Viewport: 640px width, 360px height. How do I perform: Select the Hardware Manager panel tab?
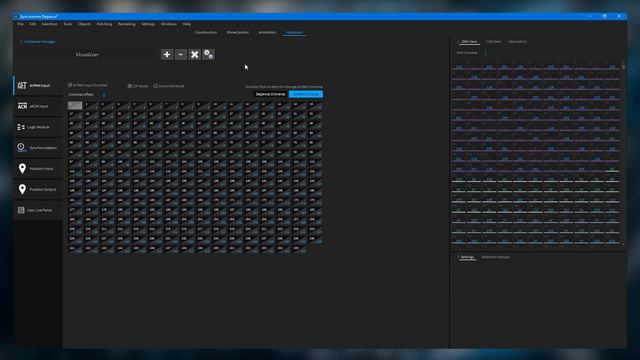pyautogui.click(x=40, y=42)
